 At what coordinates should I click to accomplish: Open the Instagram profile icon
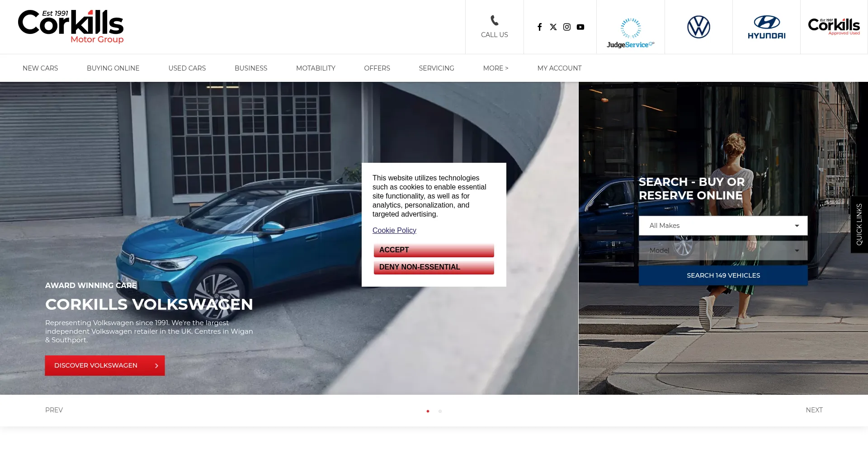567,27
